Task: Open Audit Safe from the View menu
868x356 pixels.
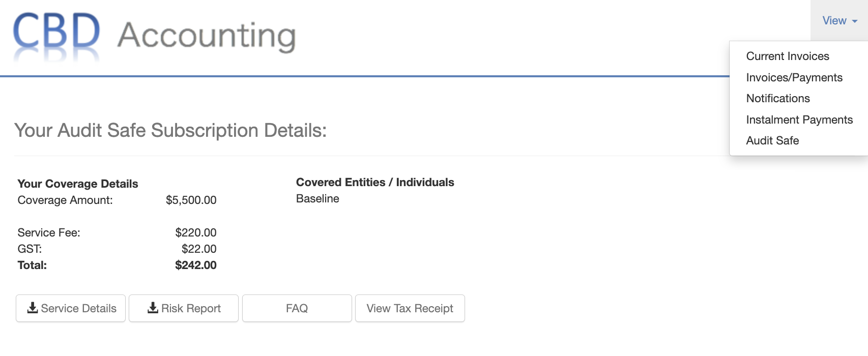Action: click(772, 140)
